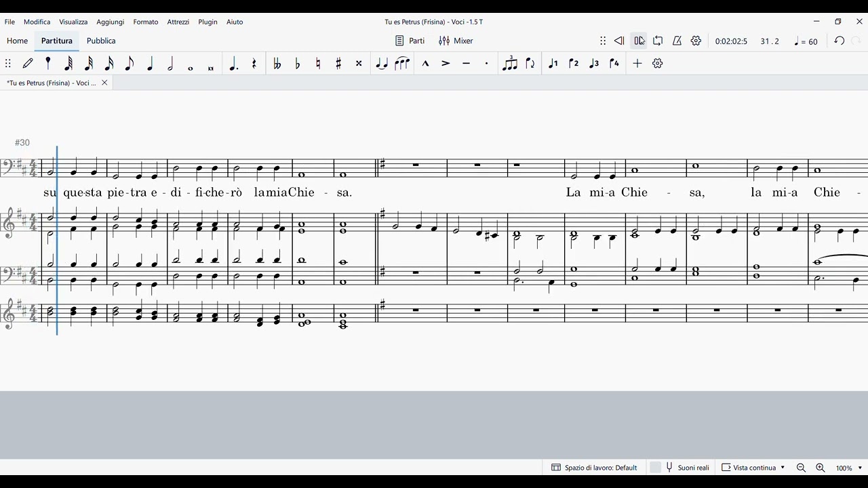The height and width of the screenshot is (488, 868).
Task: Select Voice 2
Action: pos(574,63)
